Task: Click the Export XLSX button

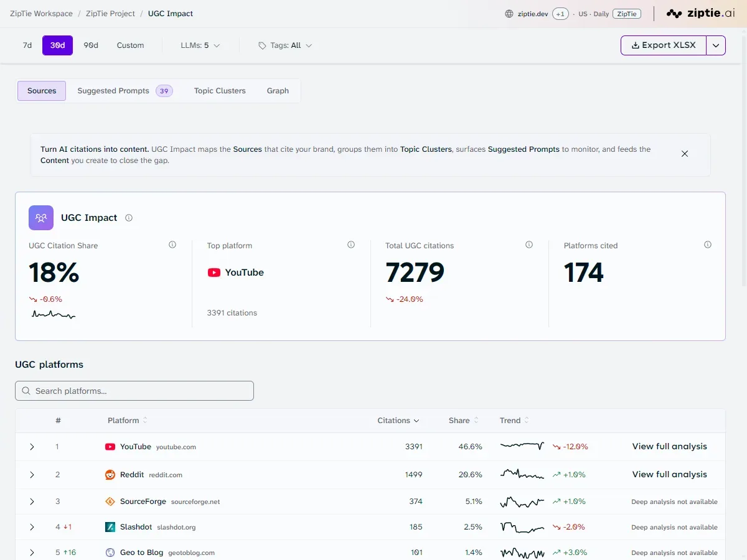Action: pyautogui.click(x=664, y=45)
